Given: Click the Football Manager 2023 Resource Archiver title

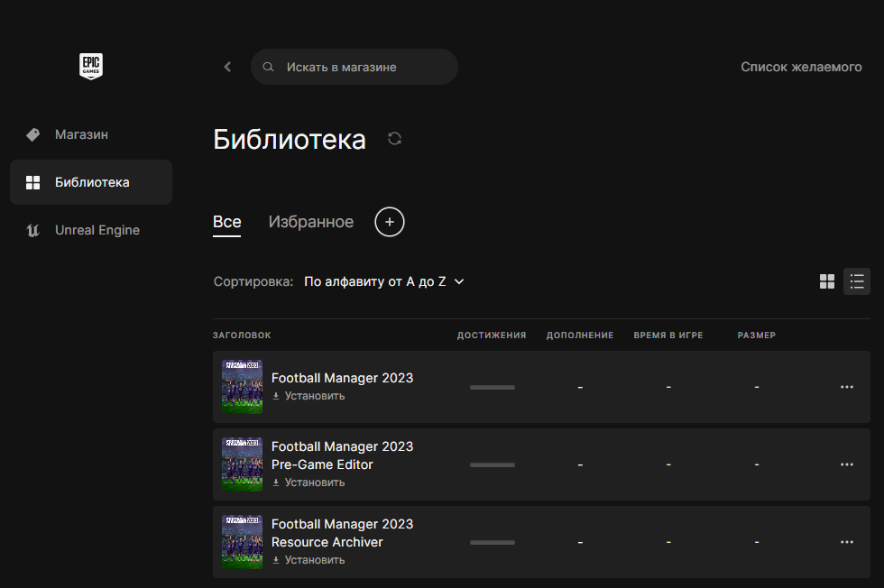Looking at the screenshot, I should [x=342, y=533].
